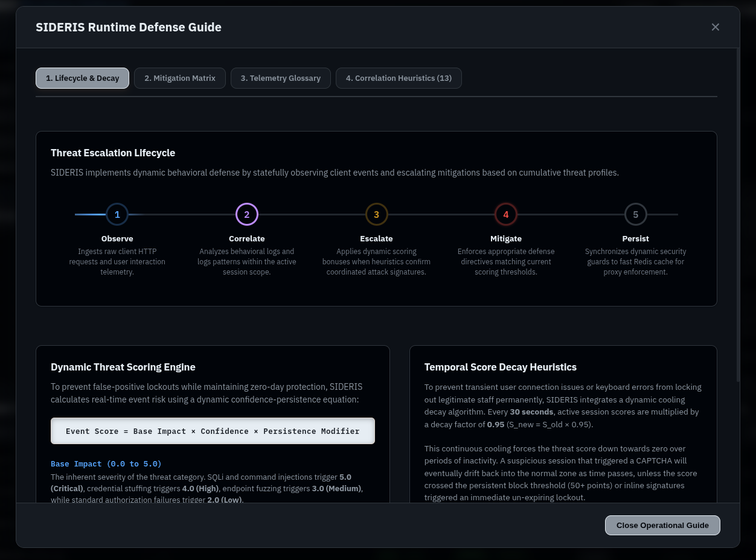The width and height of the screenshot is (756, 560).
Task: Open Correlation Heuristics (13) tab
Action: pyautogui.click(x=399, y=78)
